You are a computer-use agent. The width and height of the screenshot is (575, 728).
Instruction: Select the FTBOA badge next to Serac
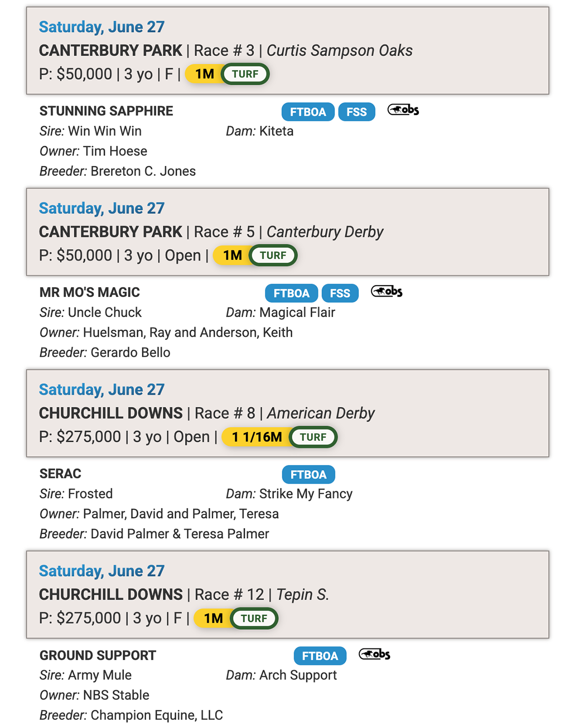309,474
